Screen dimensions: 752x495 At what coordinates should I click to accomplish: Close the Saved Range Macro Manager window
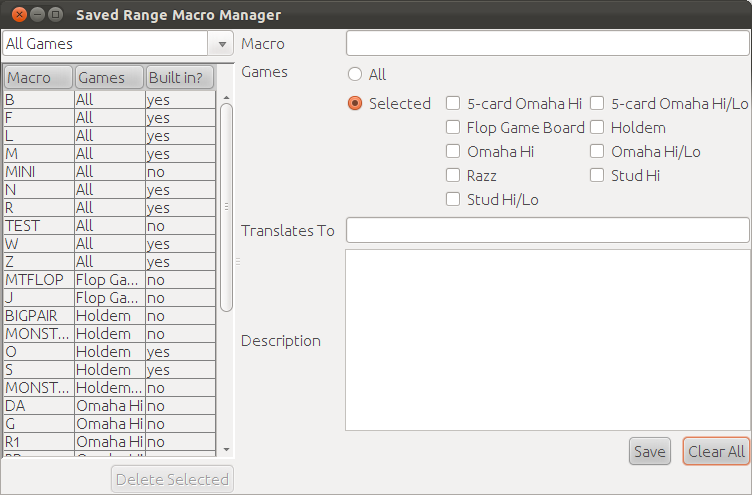[19, 15]
